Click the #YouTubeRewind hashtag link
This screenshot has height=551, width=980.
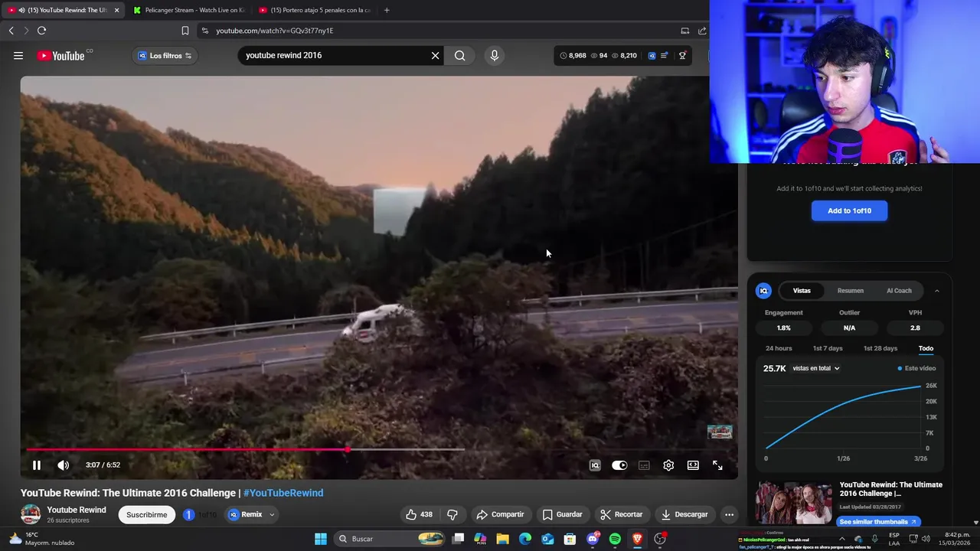click(283, 493)
